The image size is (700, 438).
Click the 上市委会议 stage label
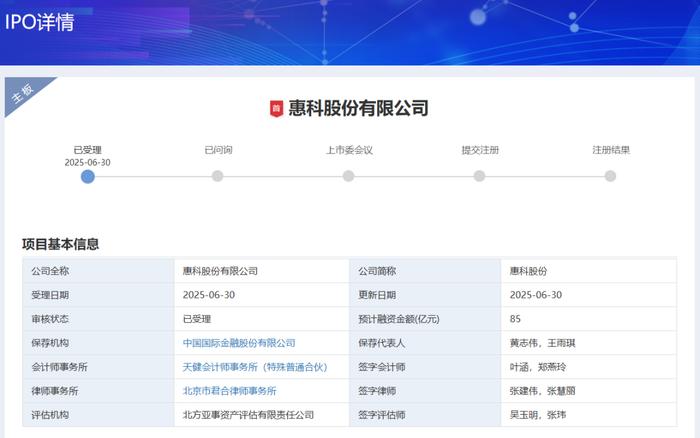[349, 150]
